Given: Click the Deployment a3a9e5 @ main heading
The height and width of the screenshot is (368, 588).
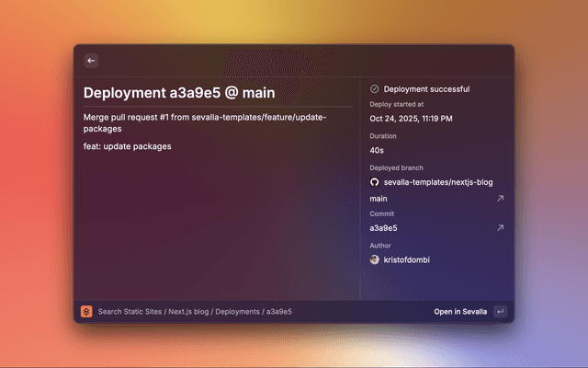Looking at the screenshot, I should click(178, 93).
